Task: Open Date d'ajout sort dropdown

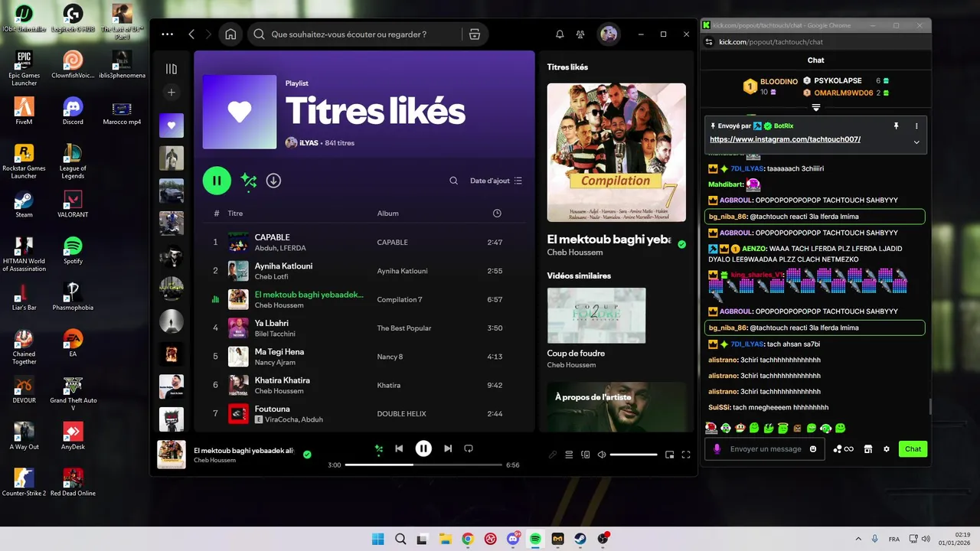Action: [496, 181]
